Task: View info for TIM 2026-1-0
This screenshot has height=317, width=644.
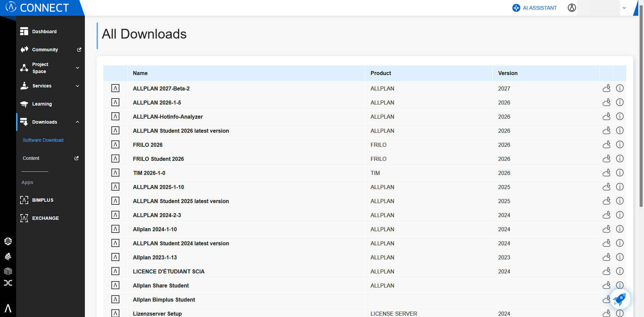Action: point(620,173)
